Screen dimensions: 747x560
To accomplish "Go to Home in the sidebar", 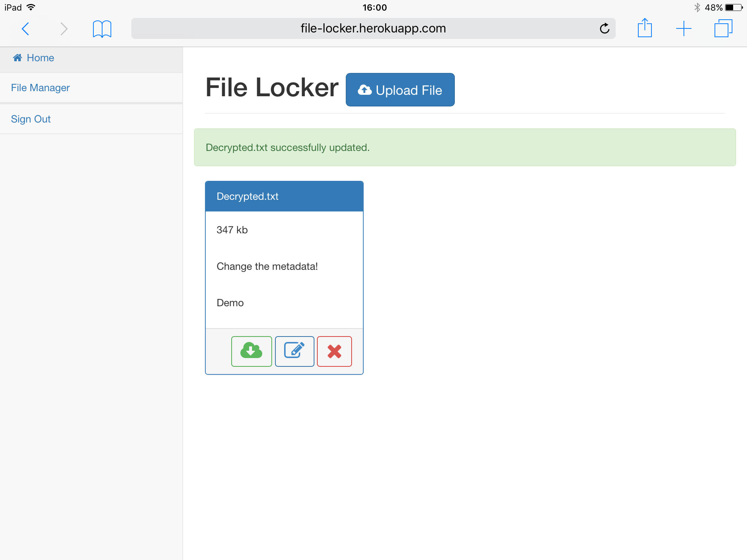I will click(40, 58).
